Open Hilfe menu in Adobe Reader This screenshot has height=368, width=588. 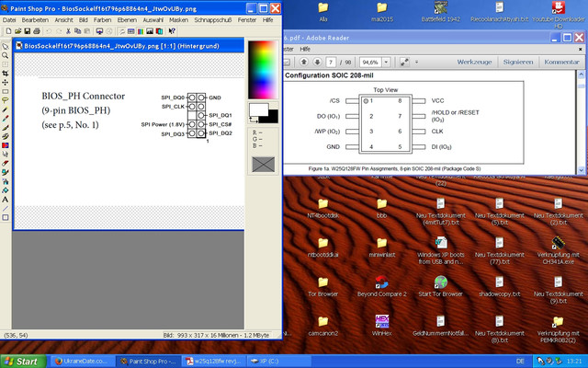(305, 49)
